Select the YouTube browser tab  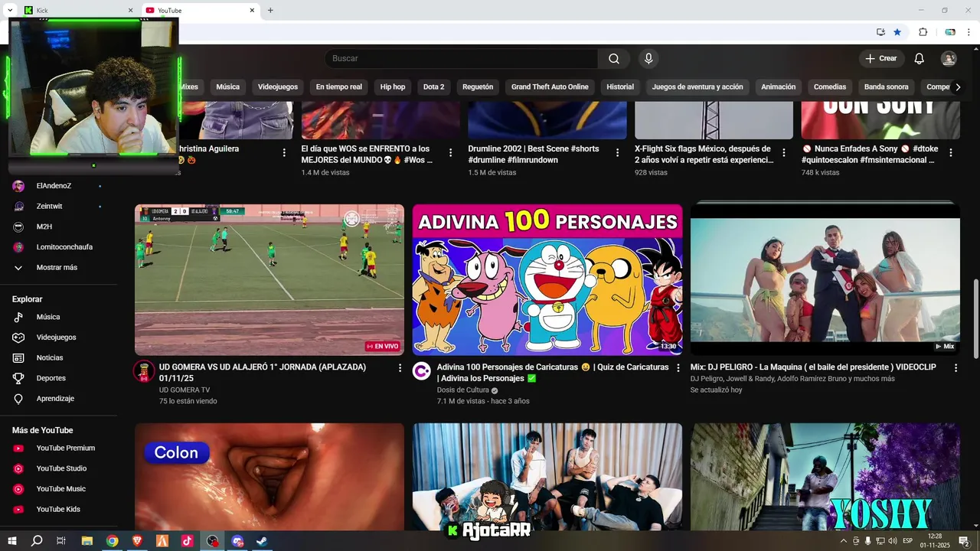pyautogui.click(x=199, y=11)
